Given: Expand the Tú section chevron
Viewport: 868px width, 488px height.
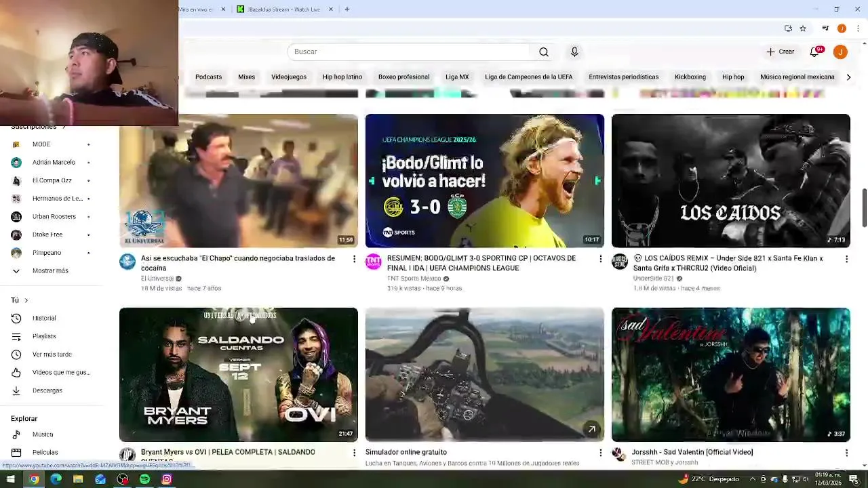Looking at the screenshot, I should click(x=26, y=300).
